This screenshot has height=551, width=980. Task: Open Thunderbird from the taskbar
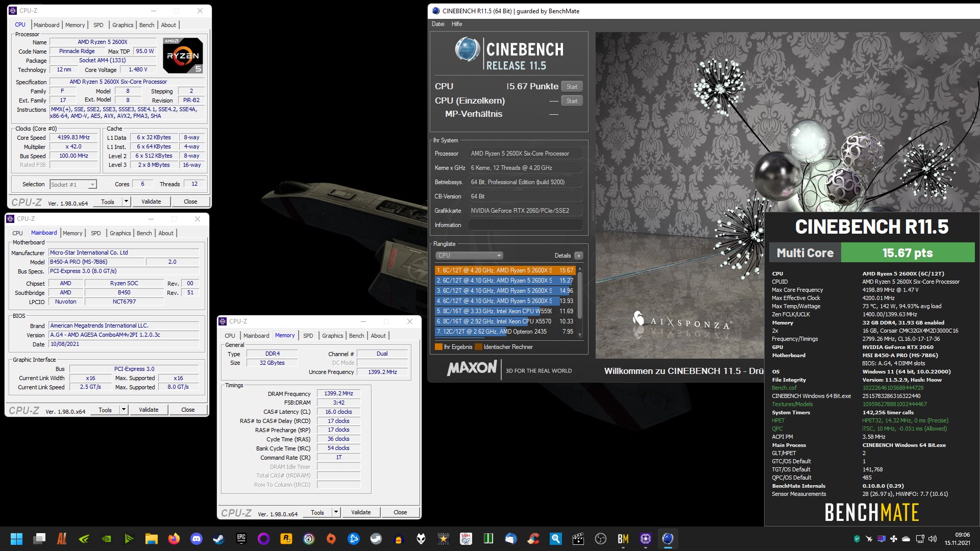point(511,539)
